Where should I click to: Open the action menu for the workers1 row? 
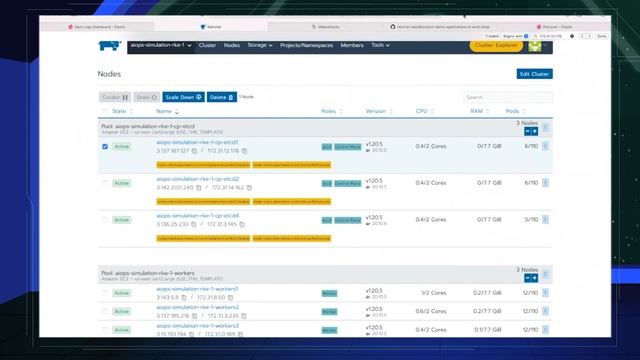pos(545,293)
